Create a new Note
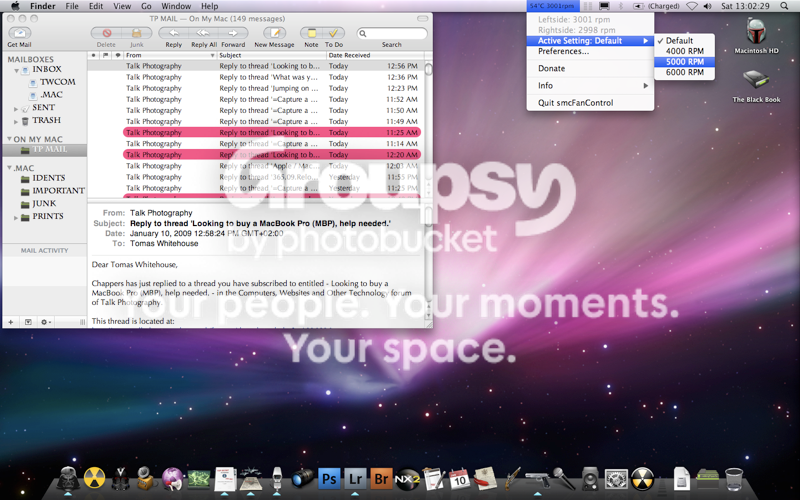Screen dimensions: 800x500 coord(311,33)
